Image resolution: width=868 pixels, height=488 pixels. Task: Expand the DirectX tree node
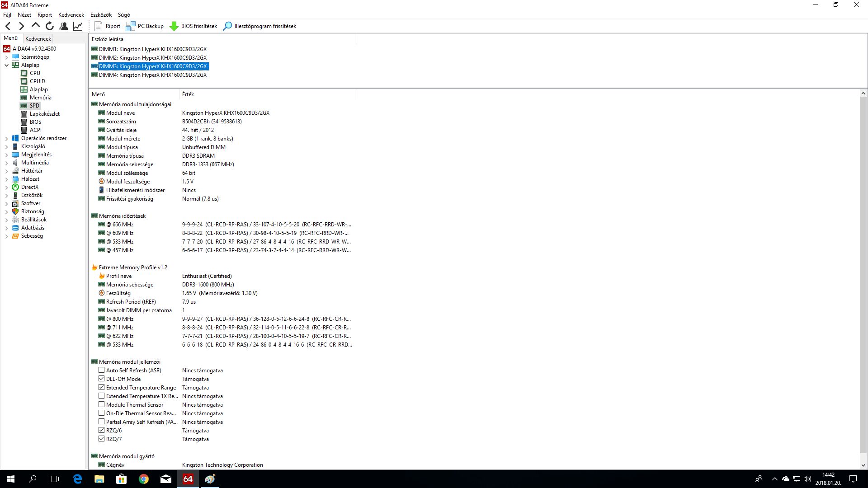point(7,188)
